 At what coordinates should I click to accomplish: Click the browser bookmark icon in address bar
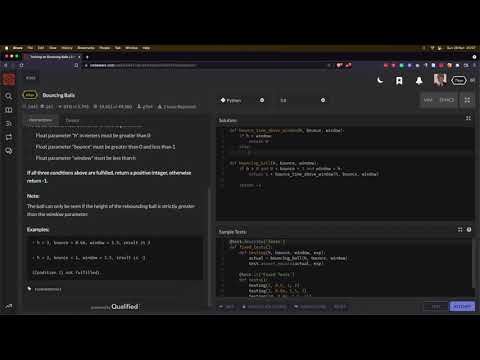coord(76,65)
